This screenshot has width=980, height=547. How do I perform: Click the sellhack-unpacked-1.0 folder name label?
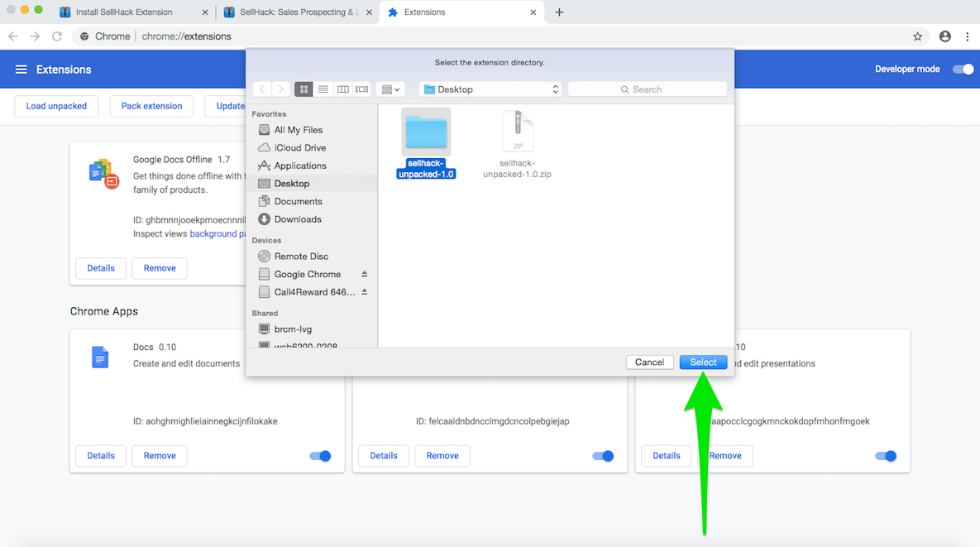(426, 169)
